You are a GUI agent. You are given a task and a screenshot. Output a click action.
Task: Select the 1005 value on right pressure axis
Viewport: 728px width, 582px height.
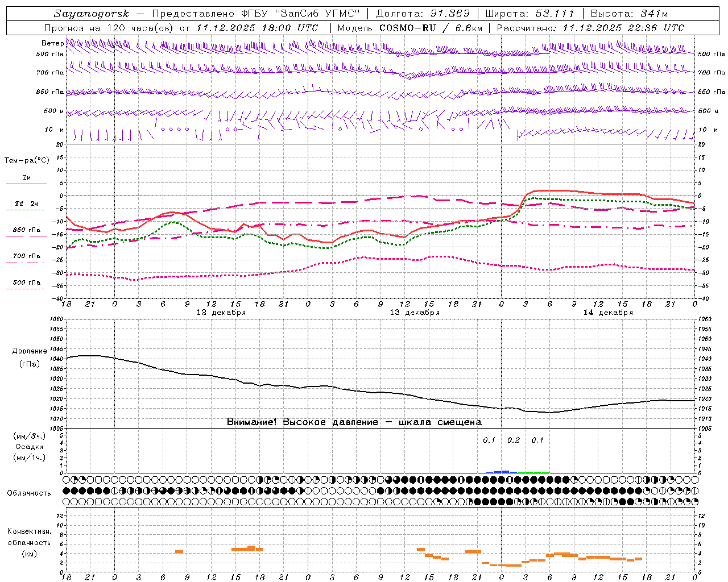click(x=704, y=428)
